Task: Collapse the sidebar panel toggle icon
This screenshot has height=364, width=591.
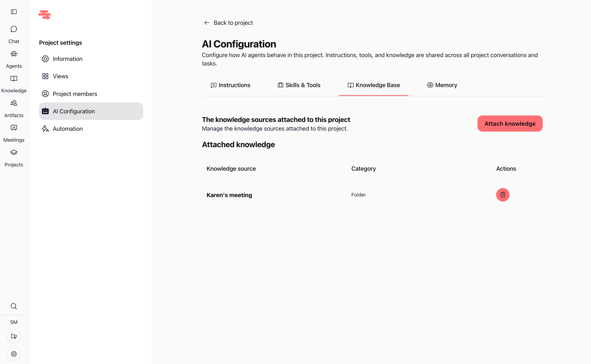Action: tap(14, 12)
